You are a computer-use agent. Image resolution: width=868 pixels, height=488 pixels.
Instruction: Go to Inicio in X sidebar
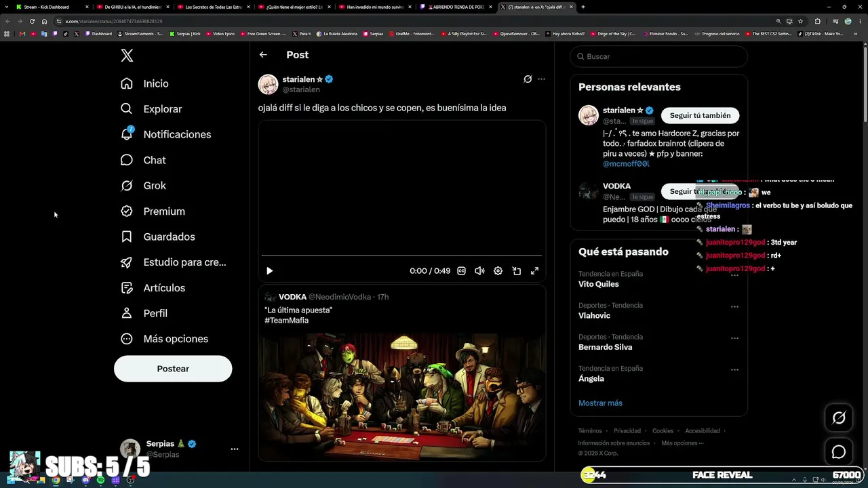(144, 83)
